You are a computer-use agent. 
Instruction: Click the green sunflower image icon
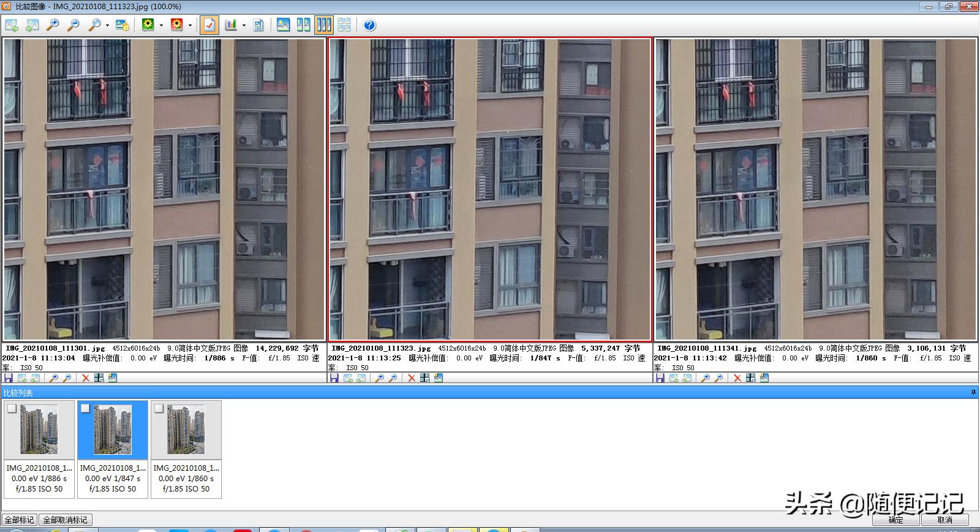pos(148,25)
